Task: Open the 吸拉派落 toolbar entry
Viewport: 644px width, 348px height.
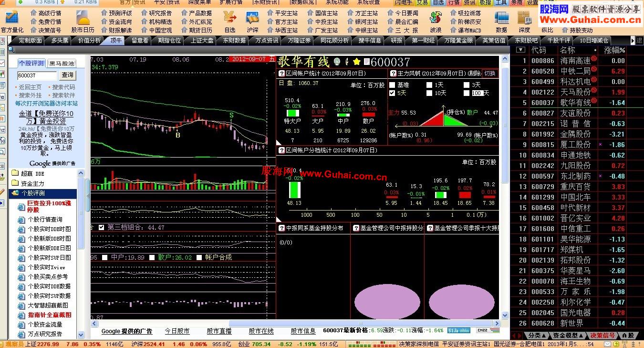Action: click(x=466, y=13)
